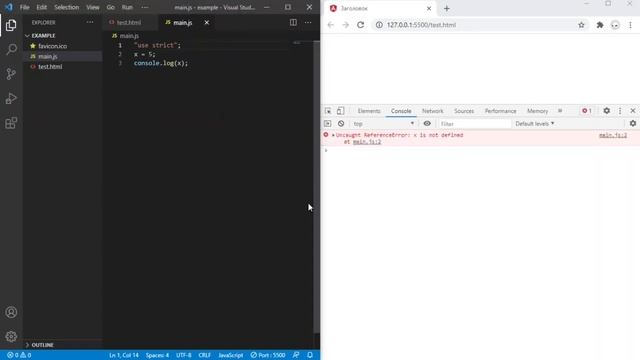640x360 pixels.
Task: Open the Selection menu
Action: [67, 7]
